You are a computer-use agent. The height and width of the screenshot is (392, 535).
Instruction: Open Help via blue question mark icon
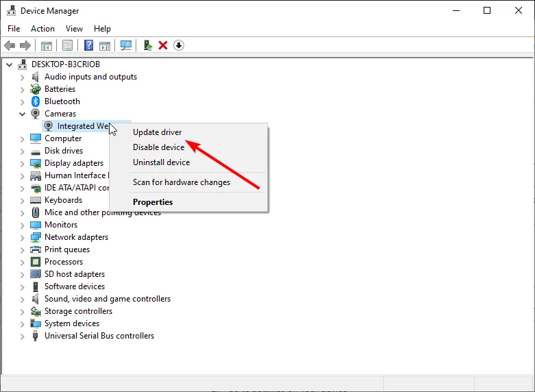coord(88,45)
